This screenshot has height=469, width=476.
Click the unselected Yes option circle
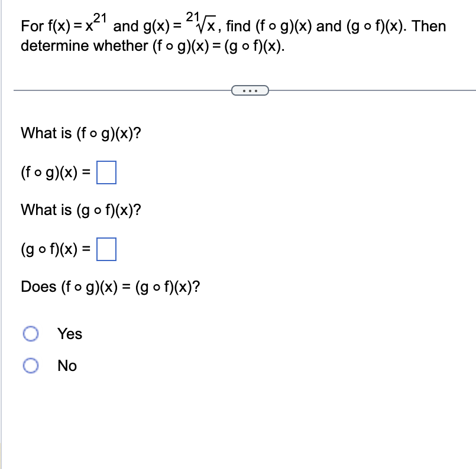31,334
